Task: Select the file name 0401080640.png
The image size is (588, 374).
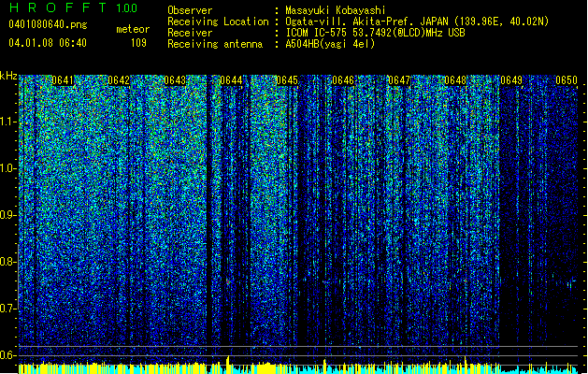Action: click(48, 24)
